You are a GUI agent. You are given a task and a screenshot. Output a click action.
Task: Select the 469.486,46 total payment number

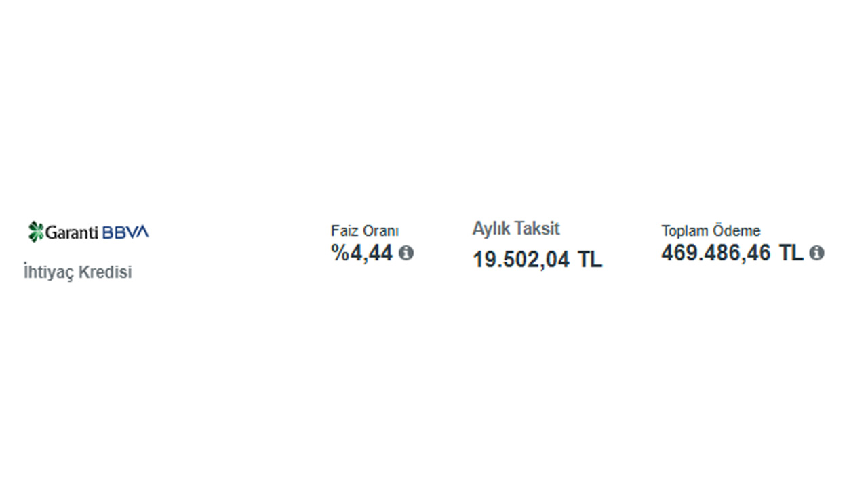point(716,253)
